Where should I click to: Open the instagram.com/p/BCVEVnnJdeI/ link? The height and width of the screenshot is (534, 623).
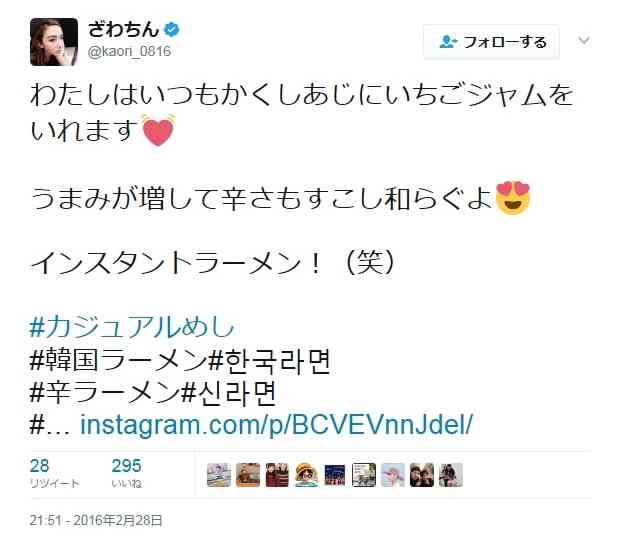[x=276, y=425]
